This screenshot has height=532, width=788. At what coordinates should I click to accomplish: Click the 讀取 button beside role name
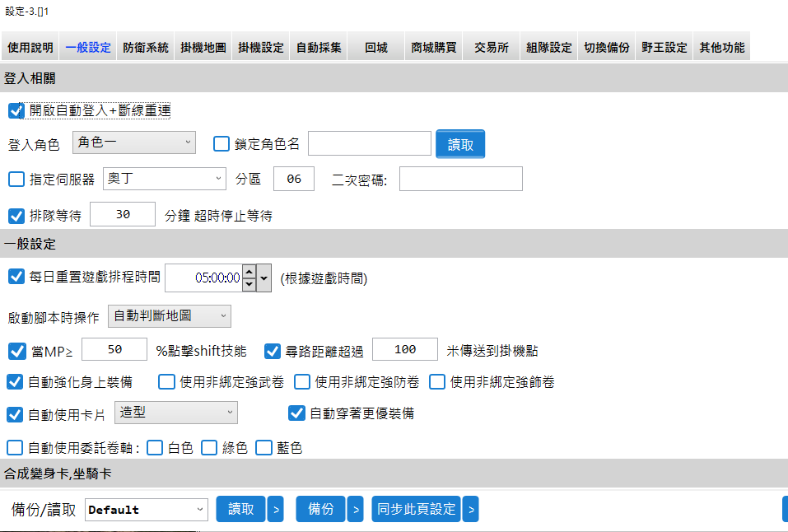(x=460, y=144)
